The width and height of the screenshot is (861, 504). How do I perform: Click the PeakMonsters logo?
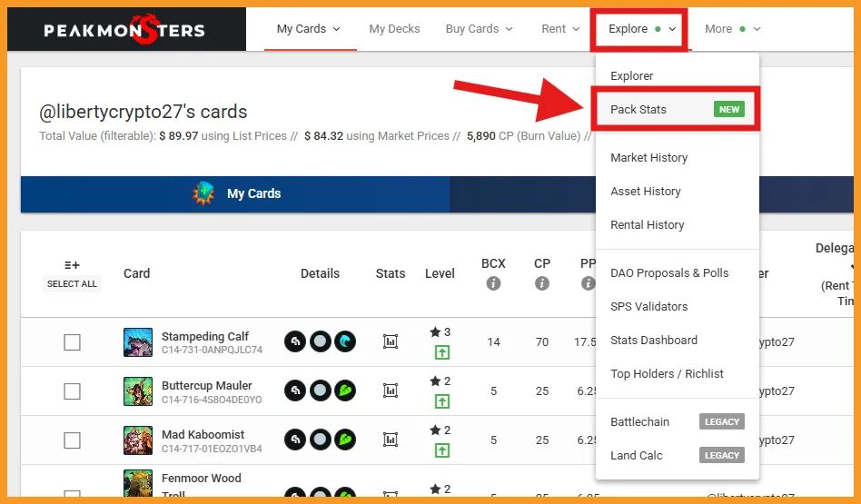click(x=124, y=30)
